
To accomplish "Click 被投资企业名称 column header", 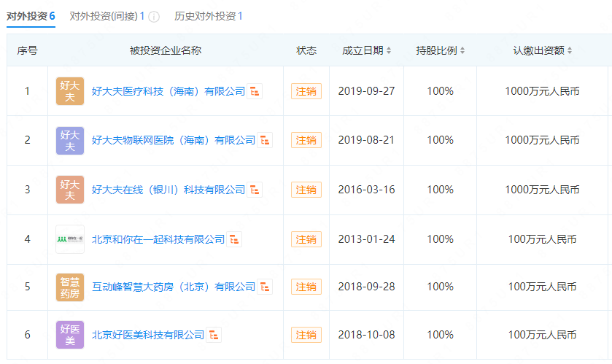I will point(166,50).
